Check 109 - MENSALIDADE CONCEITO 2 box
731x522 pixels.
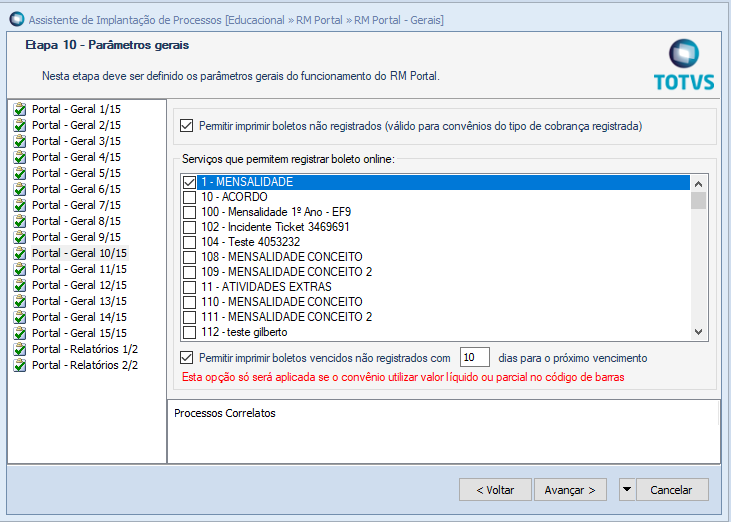189,272
